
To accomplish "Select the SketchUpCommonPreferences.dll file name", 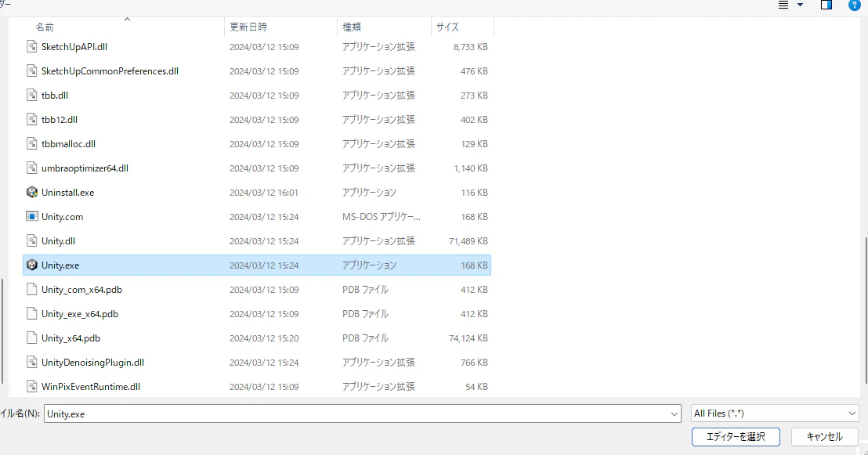I will 110,71.
